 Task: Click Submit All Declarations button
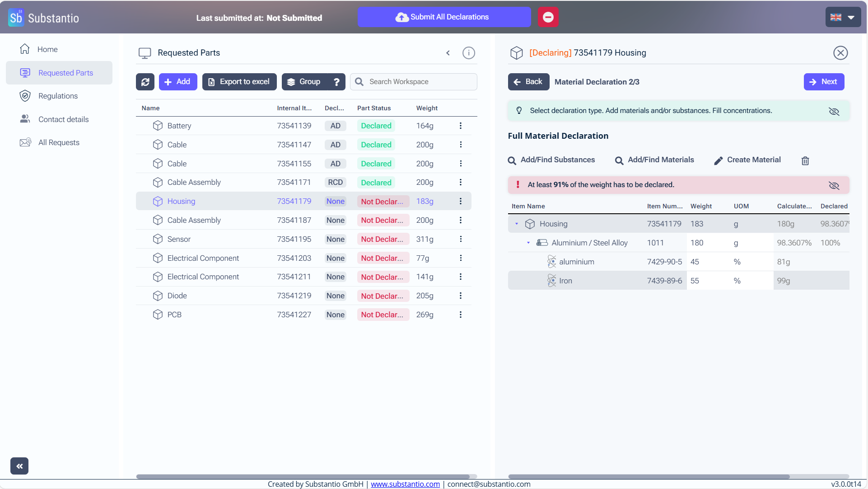pos(443,17)
